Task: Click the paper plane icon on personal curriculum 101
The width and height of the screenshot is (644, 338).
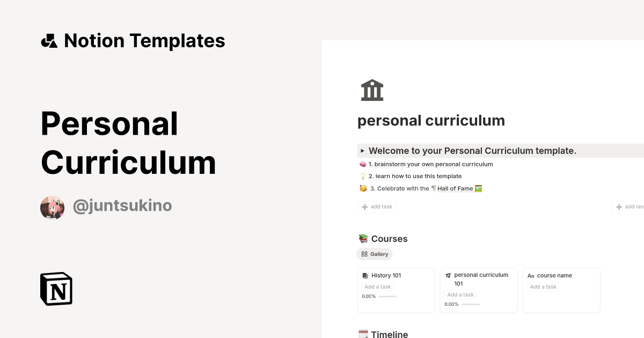Action: coord(449,275)
